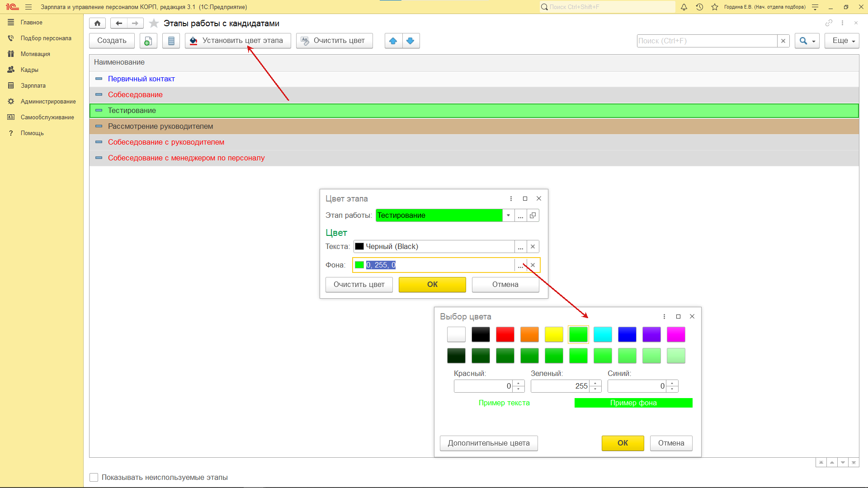Open the history clock icon
868x488 pixels.
(x=699, y=7)
